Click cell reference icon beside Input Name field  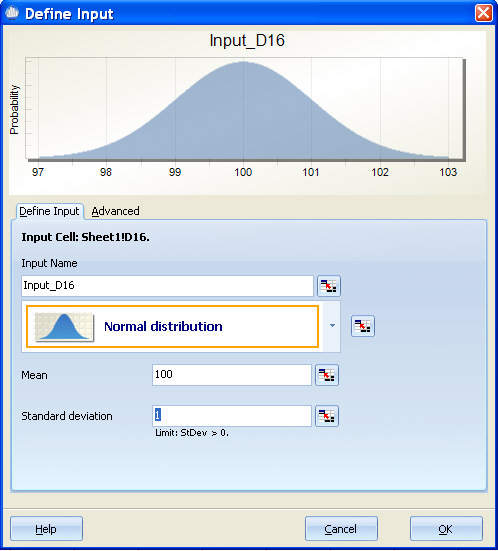tap(329, 286)
